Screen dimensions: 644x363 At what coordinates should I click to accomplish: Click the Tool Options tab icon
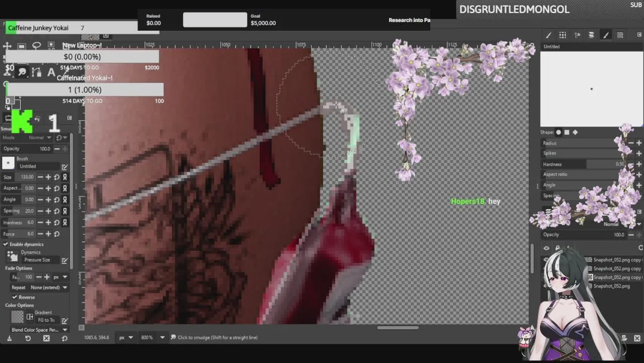click(8, 118)
